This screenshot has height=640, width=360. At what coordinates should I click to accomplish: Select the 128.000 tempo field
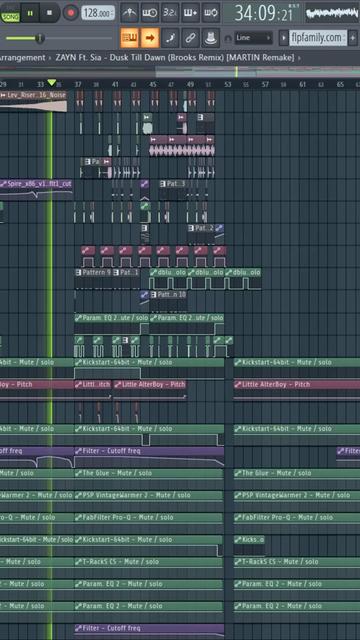click(98, 13)
